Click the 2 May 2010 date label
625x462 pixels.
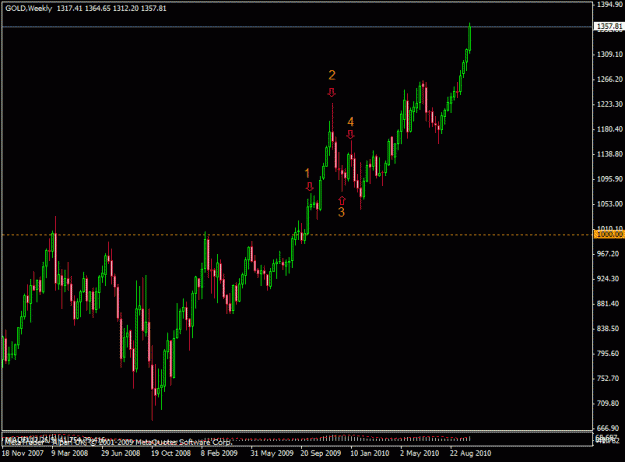[x=419, y=453]
